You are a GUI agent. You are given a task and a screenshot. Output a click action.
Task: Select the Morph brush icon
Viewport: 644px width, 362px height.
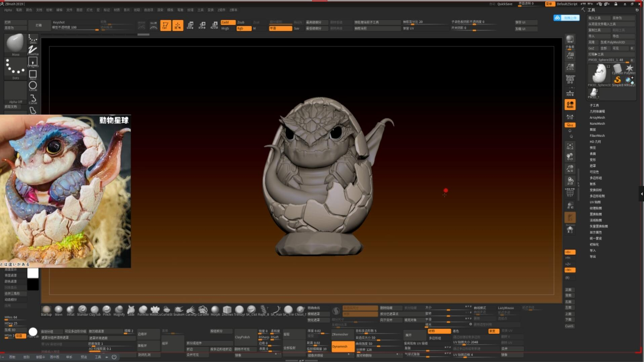[x=215, y=310]
